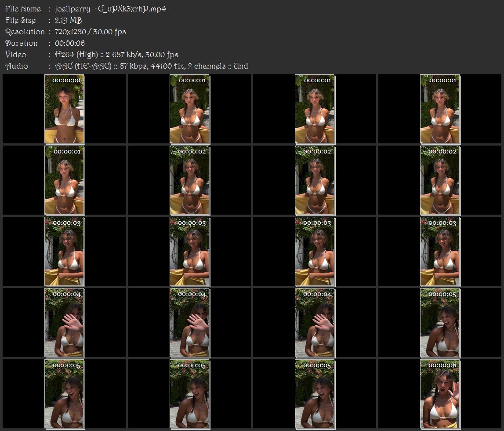Open the last thumbnail stamped 00:00:02
The image size is (504, 431).
440,180
